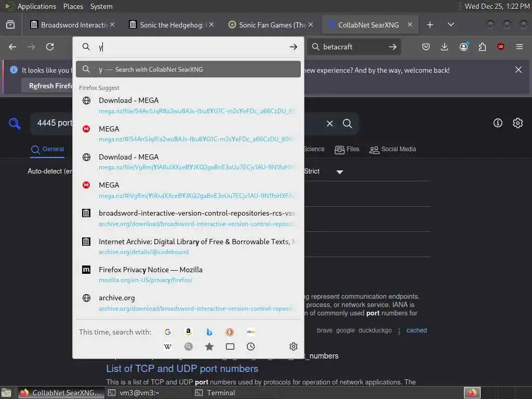
Task: Search bookmarks with the star icon
Action: 209,347
